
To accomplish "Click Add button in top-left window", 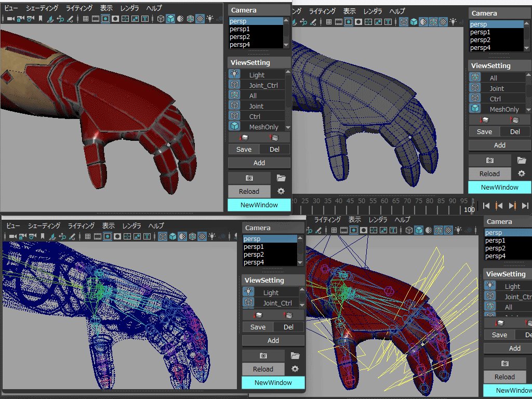I will point(259,163).
